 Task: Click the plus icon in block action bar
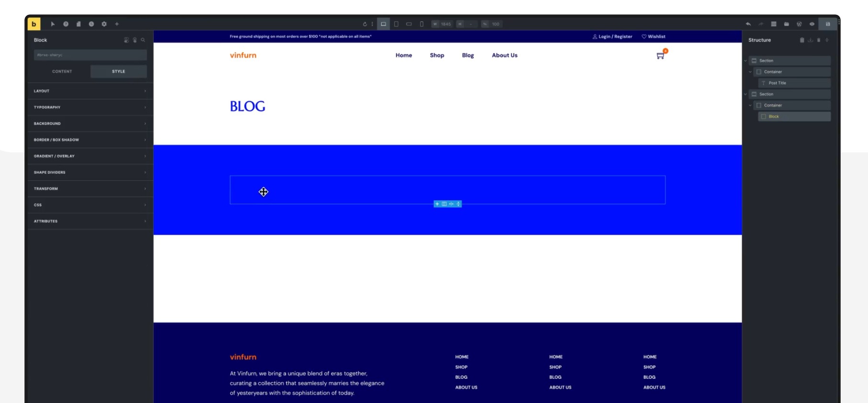click(437, 204)
